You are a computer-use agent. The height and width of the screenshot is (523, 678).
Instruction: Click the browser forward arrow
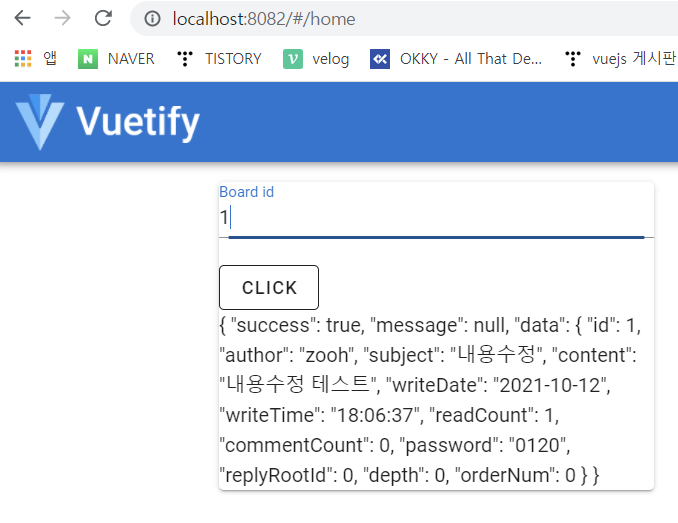(x=63, y=18)
